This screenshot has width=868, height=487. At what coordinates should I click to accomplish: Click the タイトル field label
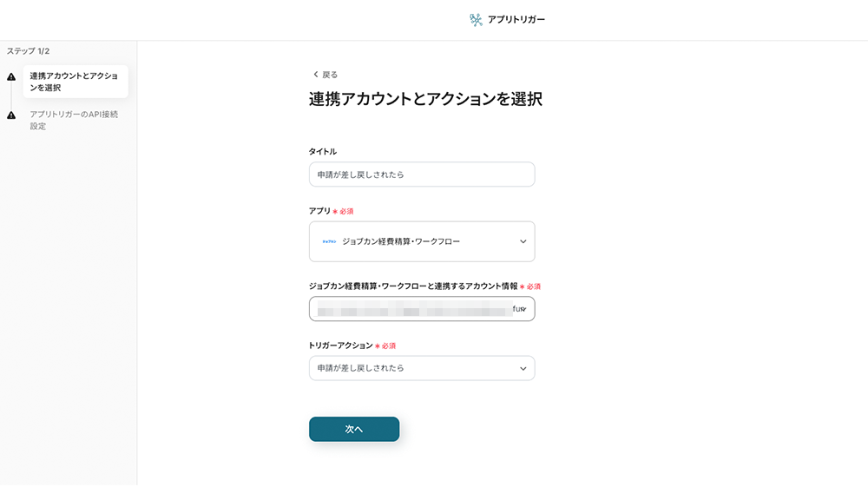pyautogui.click(x=323, y=152)
